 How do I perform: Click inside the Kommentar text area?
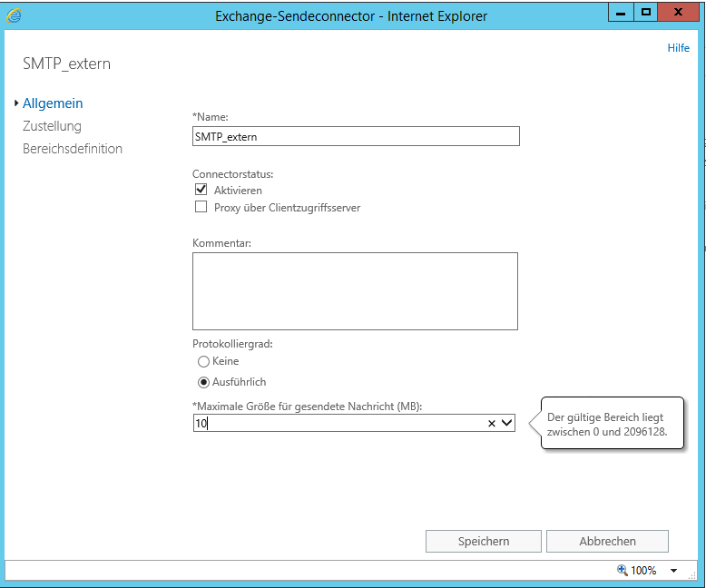355,291
